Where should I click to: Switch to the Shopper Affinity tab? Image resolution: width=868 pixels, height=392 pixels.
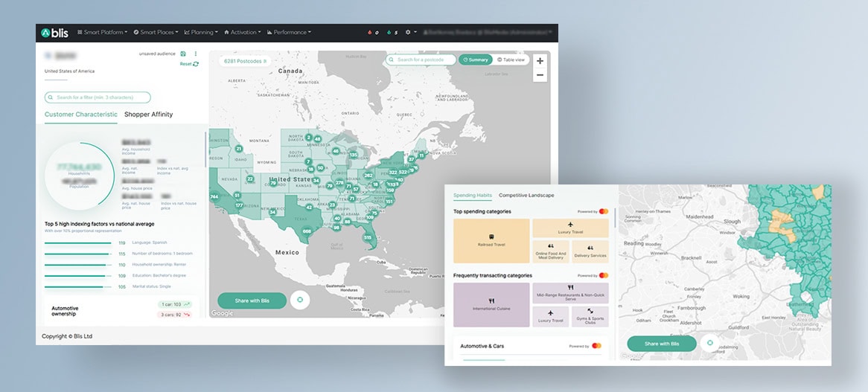pyautogui.click(x=148, y=115)
